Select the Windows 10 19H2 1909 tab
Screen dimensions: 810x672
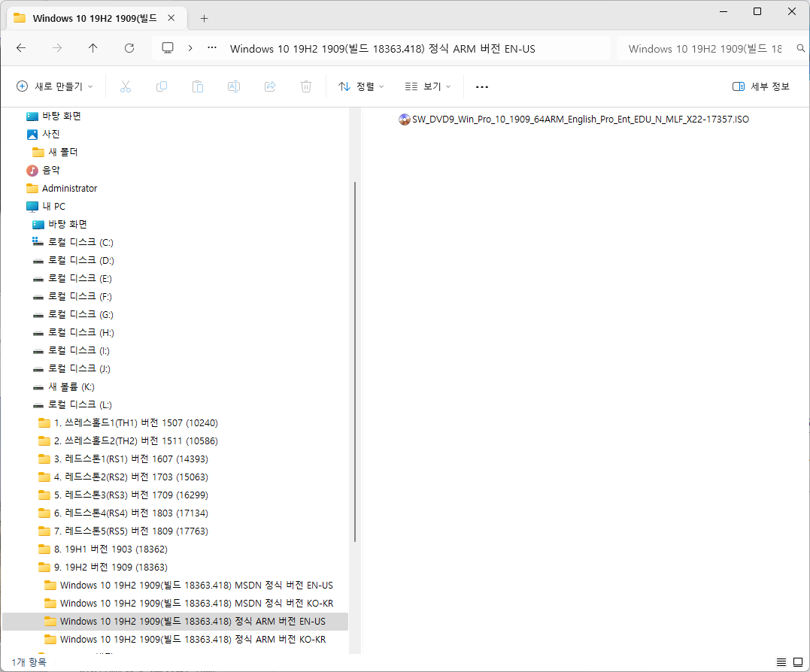[95, 18]
